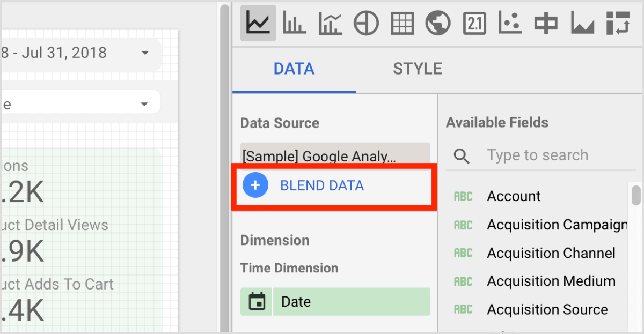Click the Data Source heading

pyautogui.click(x=280, y=123)
